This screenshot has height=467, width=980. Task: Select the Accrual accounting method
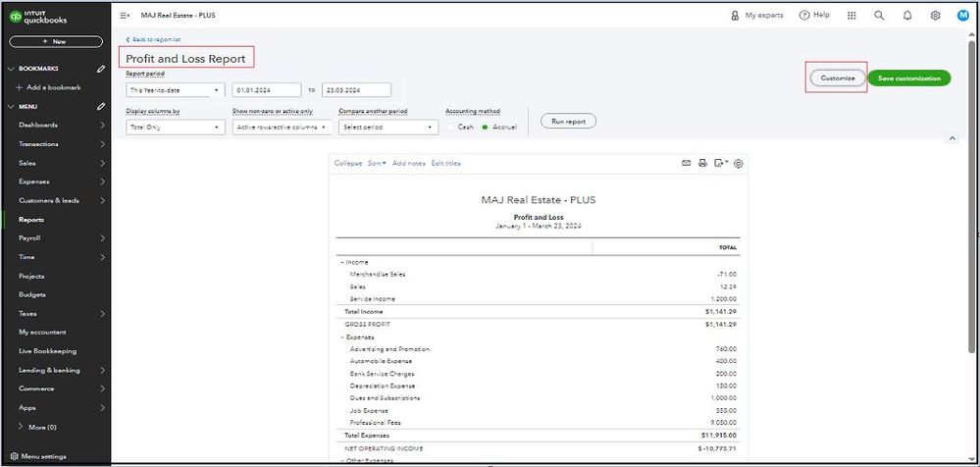[x=485, y=127]
